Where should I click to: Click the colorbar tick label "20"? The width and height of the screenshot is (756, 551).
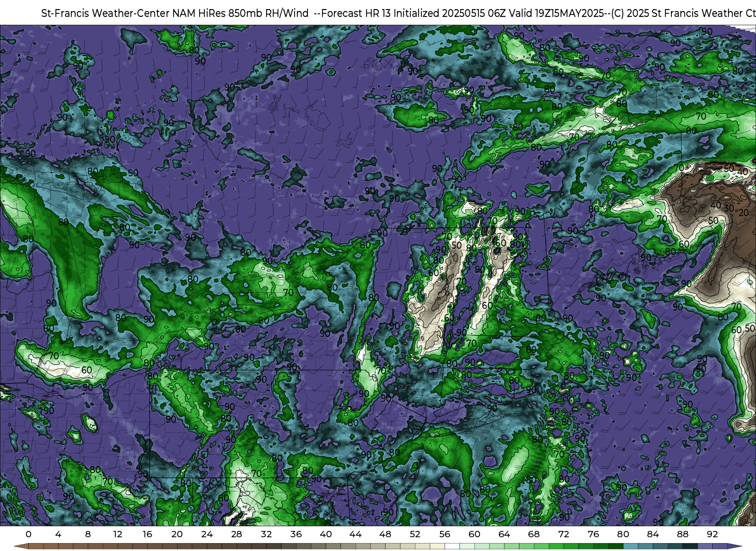[177, 534]
